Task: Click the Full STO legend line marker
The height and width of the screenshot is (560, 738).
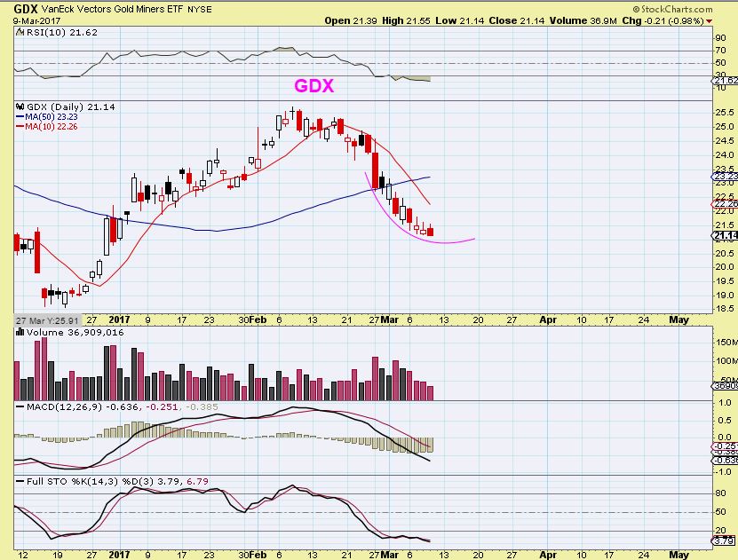Action: (x=20, y=482)
